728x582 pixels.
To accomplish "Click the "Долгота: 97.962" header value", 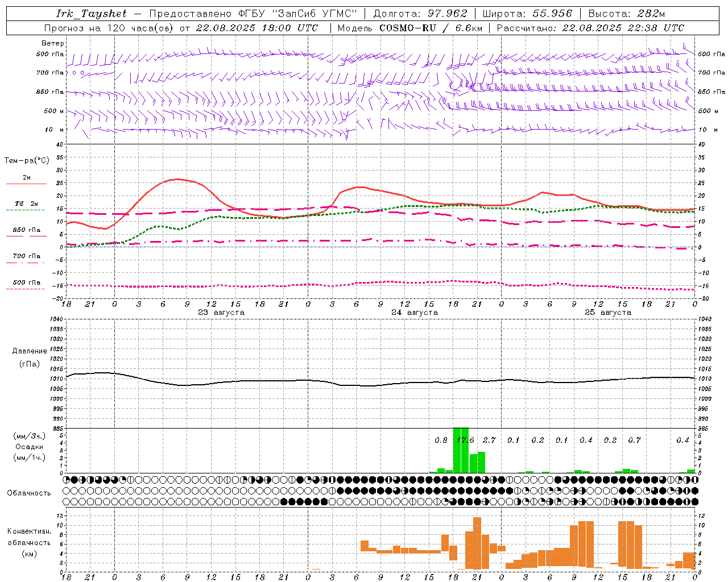I will click(420, 14).
